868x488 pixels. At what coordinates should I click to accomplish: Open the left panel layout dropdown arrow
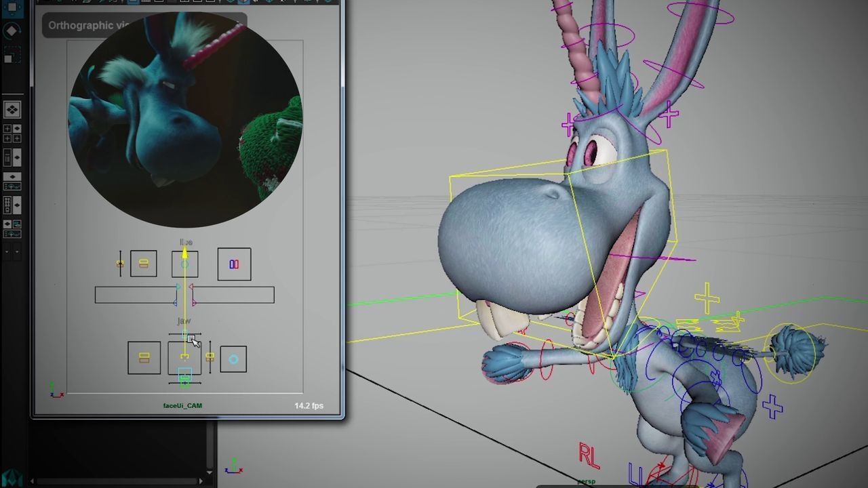tap(7, 251)
